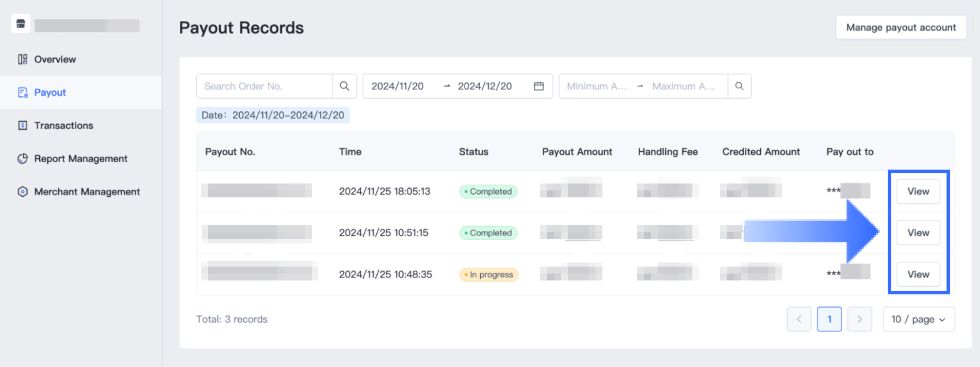980x367 pixels.
Task: Open Manage payout account
Action: coord(900,27)
